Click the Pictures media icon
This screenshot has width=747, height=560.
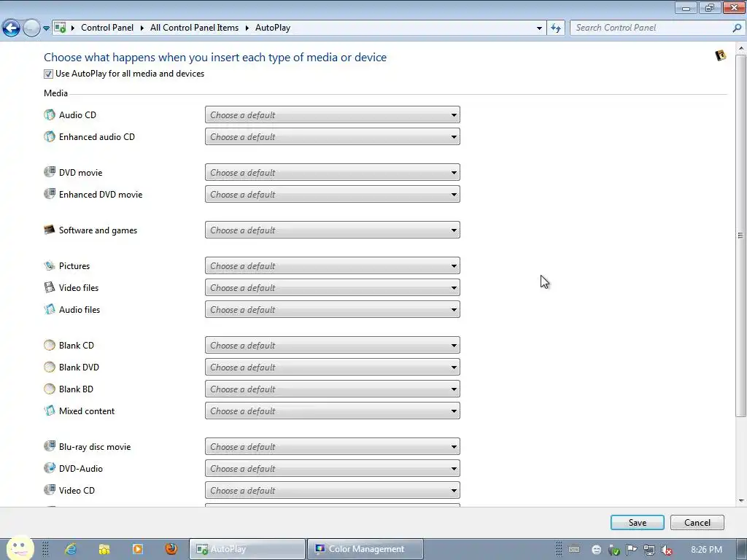[x=50, y=265]
